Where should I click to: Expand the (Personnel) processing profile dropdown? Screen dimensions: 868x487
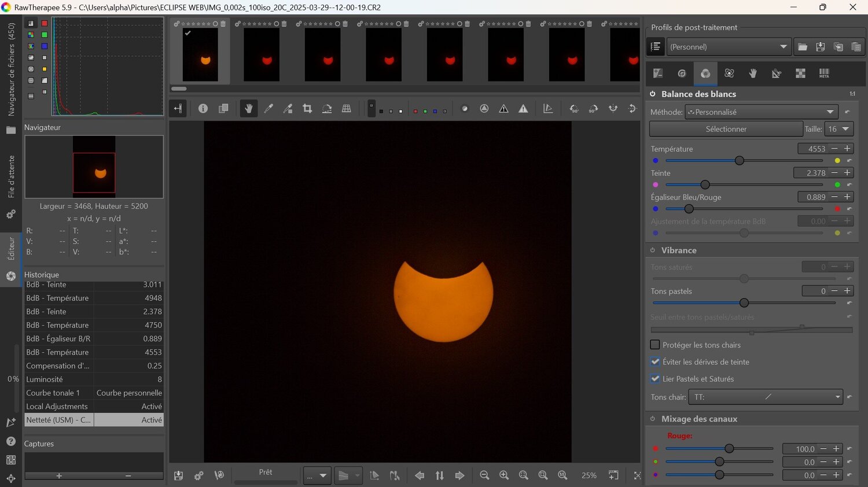[x=729, y=47]
